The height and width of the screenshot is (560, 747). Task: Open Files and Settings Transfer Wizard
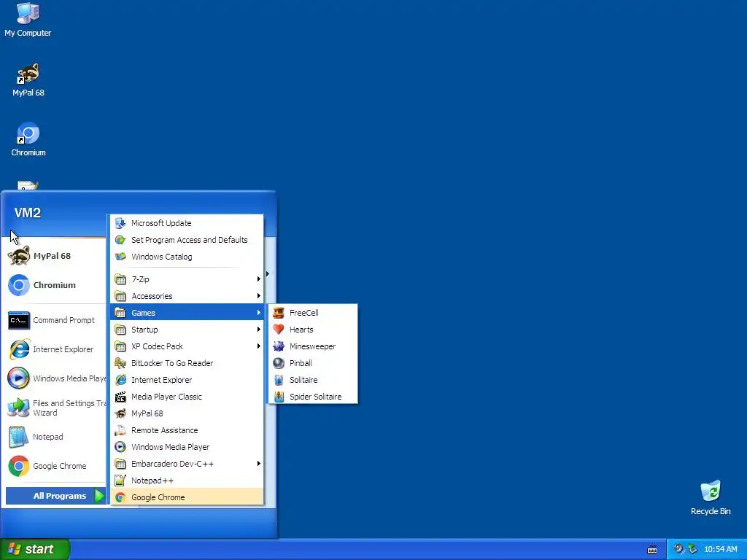55,408
